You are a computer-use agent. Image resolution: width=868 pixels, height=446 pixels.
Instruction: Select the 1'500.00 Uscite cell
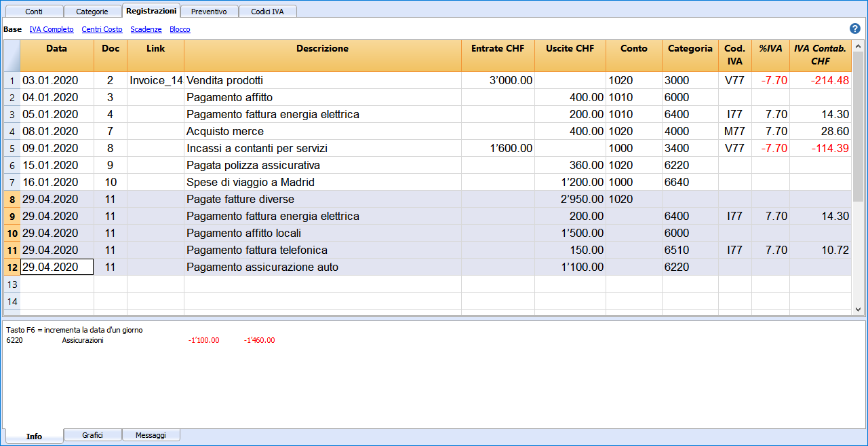570,233
